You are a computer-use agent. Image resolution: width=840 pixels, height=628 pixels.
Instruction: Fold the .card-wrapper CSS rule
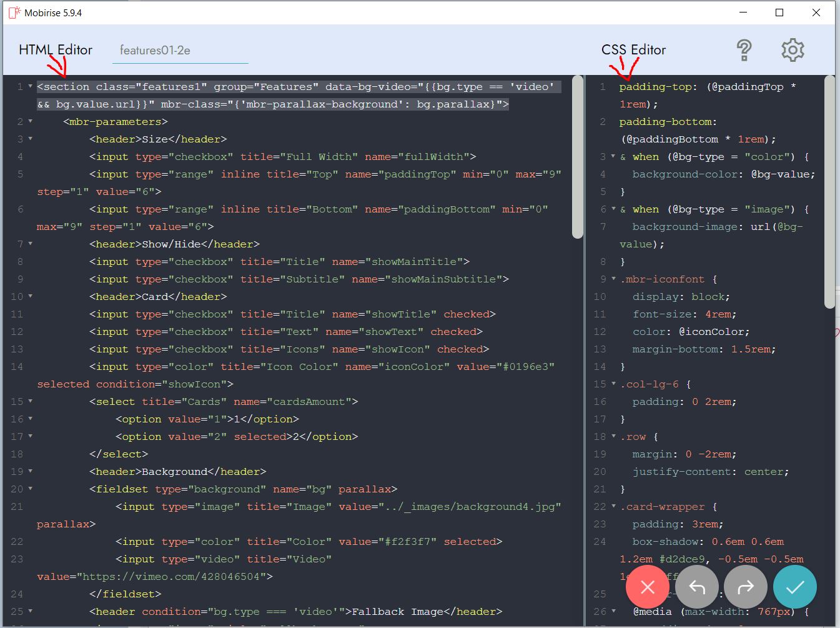tap(613, 507)
